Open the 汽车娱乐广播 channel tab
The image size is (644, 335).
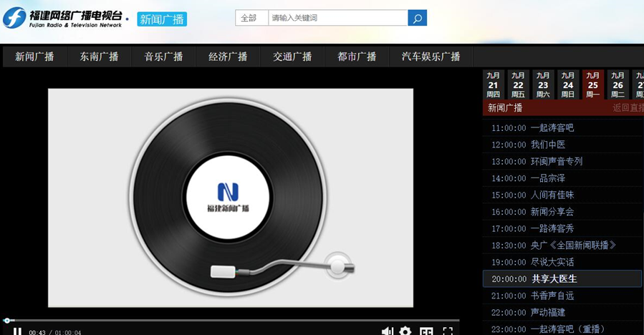click(431, 57)
